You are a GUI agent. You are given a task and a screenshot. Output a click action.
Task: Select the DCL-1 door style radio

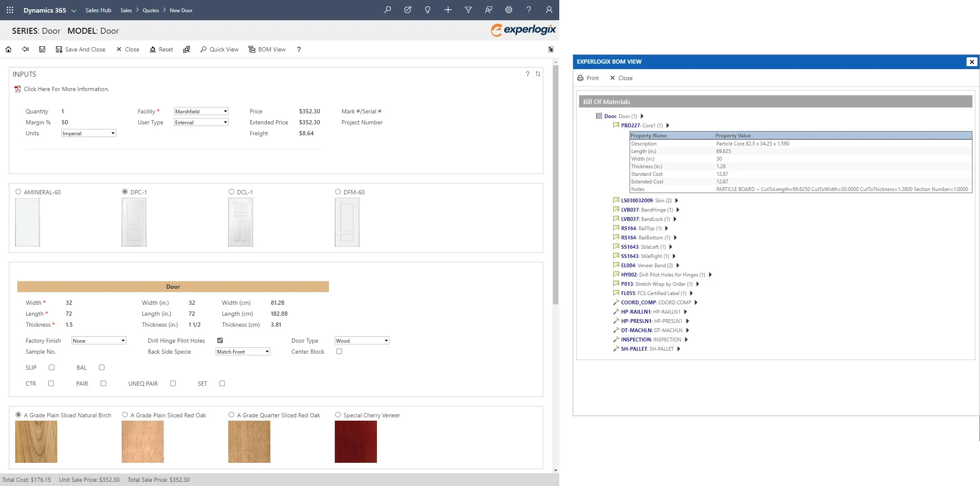click(231, 192)
